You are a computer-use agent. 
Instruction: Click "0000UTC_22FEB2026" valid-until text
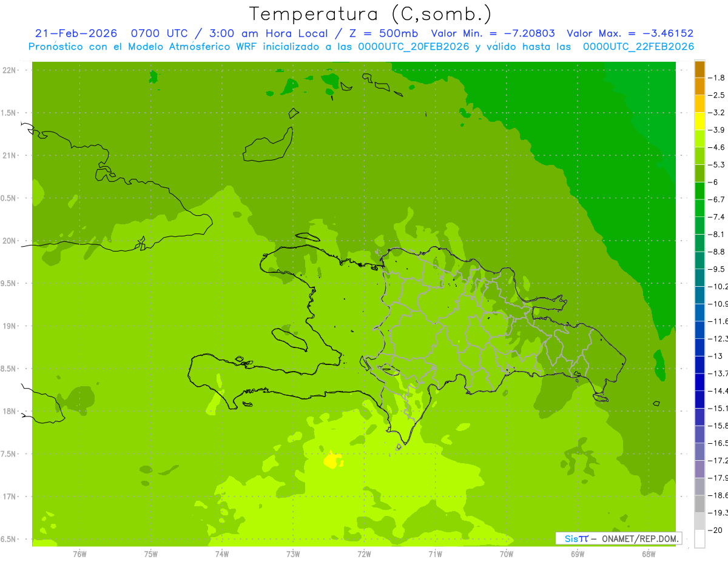click(x=638, y=46)
